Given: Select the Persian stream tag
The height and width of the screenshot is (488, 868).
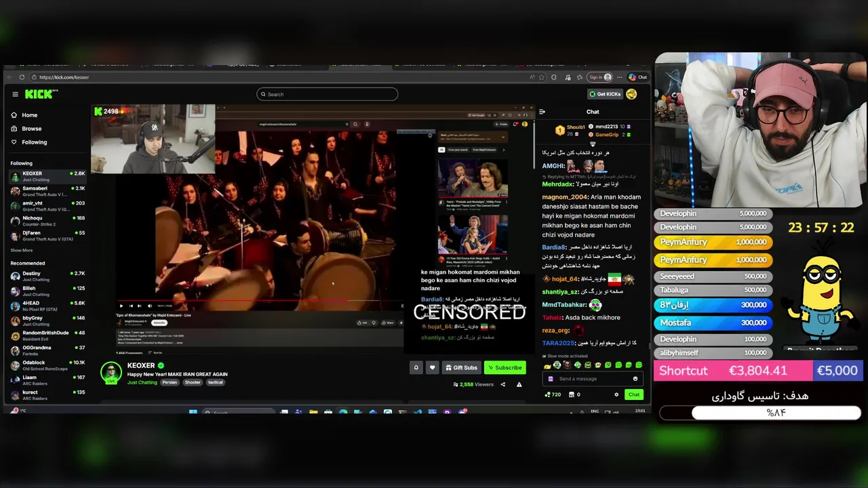Looking at the screenshot, I should [x=170, y=382].
